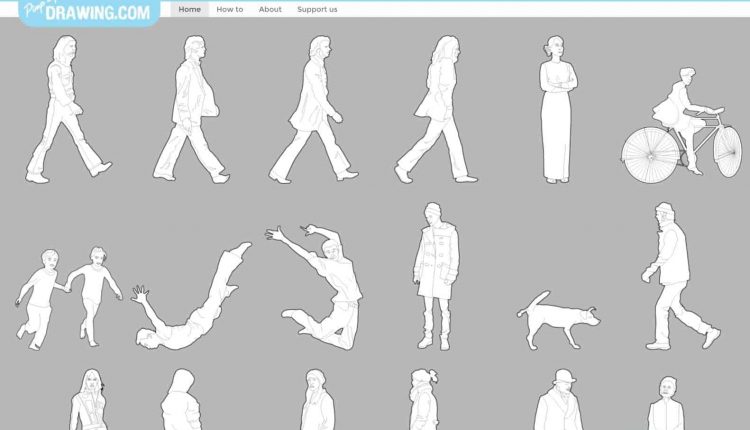The width and height of the screenshot is (750, 430).
Task: Select the person with hair bun drawing
Action: 422,402
